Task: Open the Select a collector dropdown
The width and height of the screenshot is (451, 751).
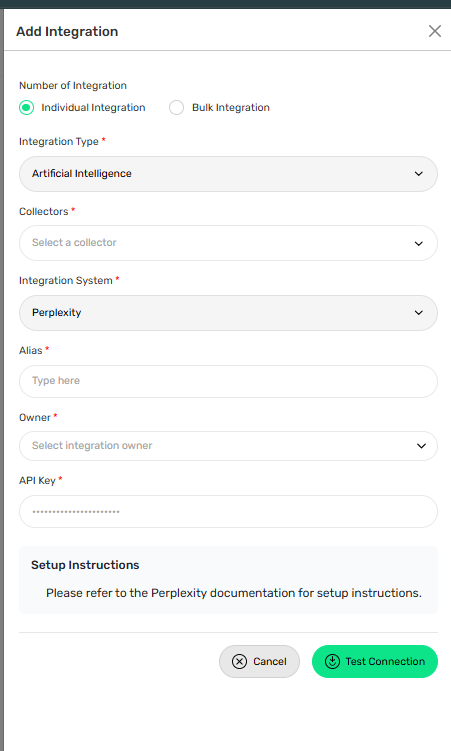Action: click(x=228, y=243)
